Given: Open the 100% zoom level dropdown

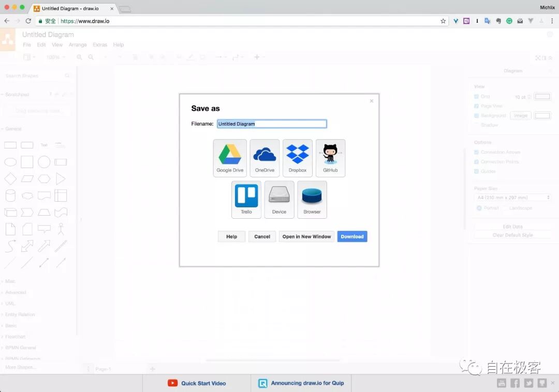Looking at the screenshot, I should [55, 57].
